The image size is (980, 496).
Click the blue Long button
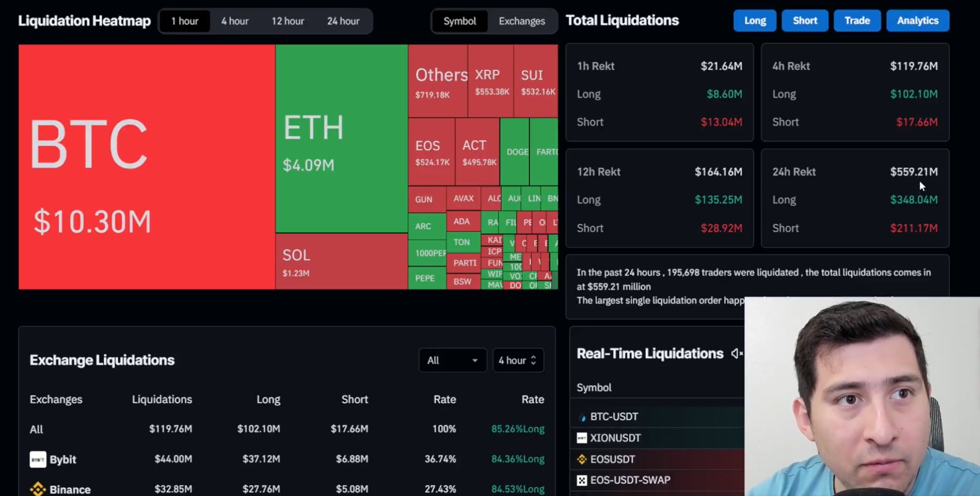coord(755,21)
